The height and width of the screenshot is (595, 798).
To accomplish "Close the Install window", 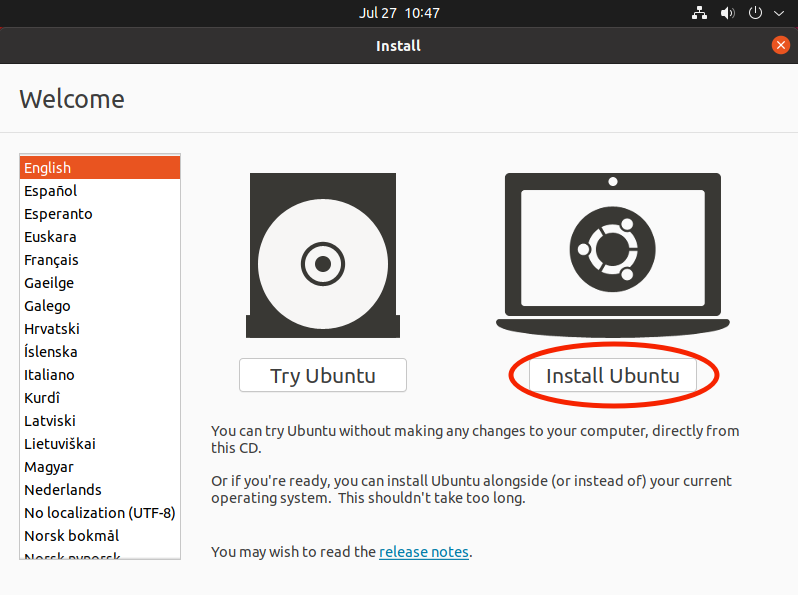I will click(781, 45).
